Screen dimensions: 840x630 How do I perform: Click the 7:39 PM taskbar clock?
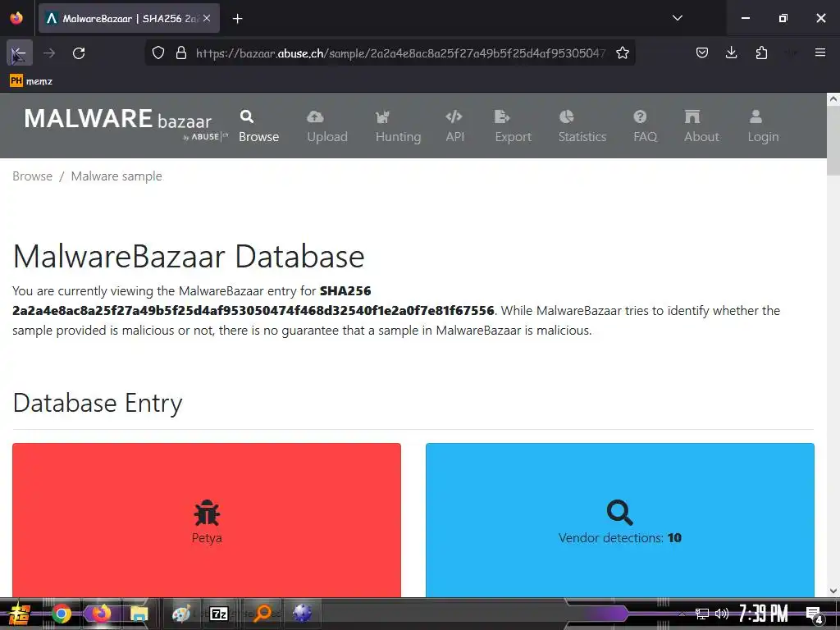[x=763, y=614]
